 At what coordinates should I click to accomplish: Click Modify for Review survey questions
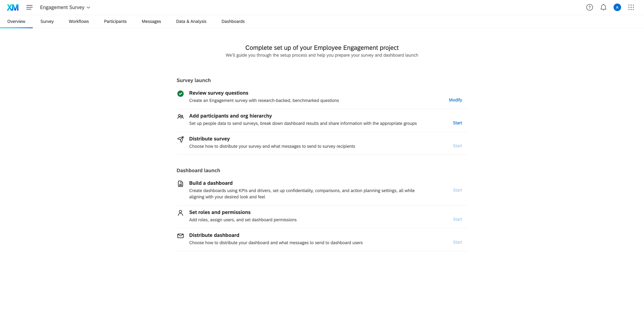point(455,100)
